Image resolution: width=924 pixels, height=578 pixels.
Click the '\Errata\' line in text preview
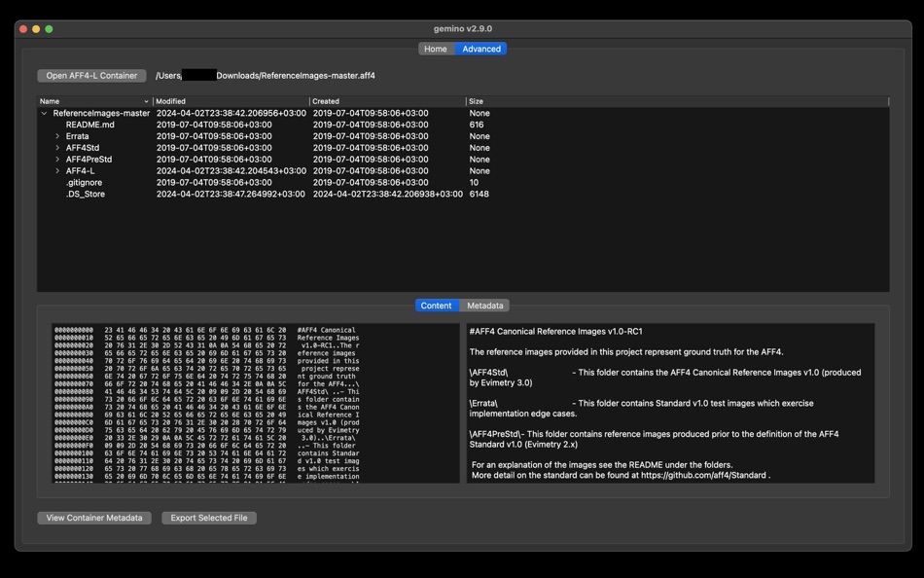pos(641,408)
